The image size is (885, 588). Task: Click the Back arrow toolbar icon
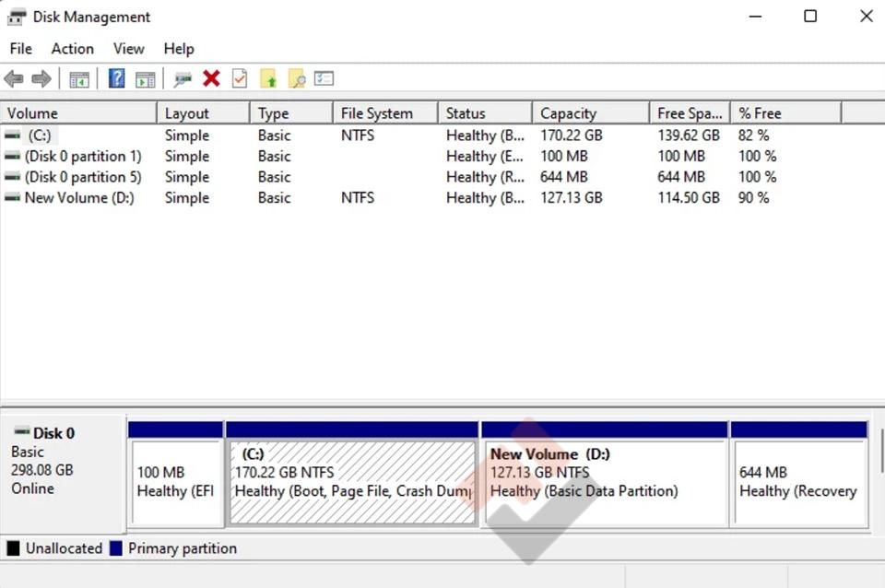coord(14,79)
